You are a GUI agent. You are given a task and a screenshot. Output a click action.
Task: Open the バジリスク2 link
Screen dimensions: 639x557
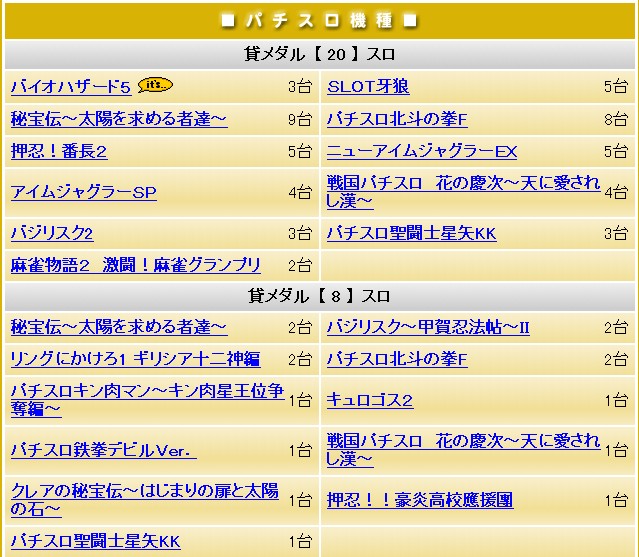(x=52, y=233)
